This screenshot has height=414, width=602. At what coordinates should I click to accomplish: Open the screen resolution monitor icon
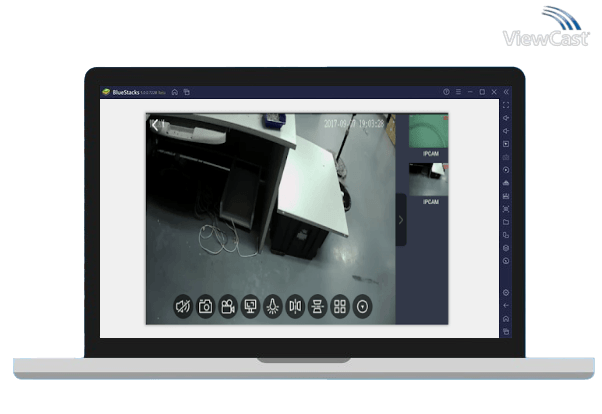[x=250, y=306]
